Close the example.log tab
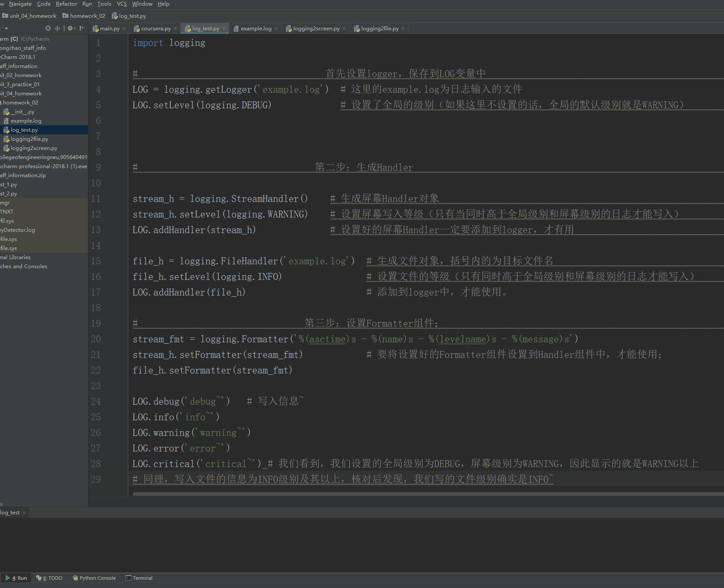Viewport: 724px width, 588px height. (276, 29)
